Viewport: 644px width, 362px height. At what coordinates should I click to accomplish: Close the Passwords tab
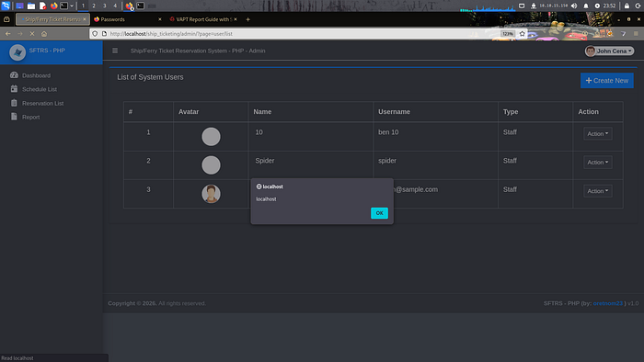click(x=160, y=19)
